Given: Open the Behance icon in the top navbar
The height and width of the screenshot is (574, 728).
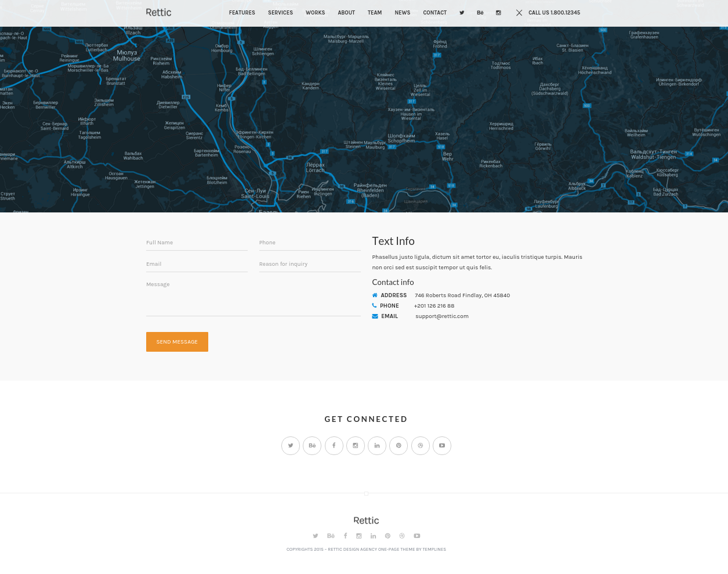Looking at the screenshot, I should (x=480, y=13).
